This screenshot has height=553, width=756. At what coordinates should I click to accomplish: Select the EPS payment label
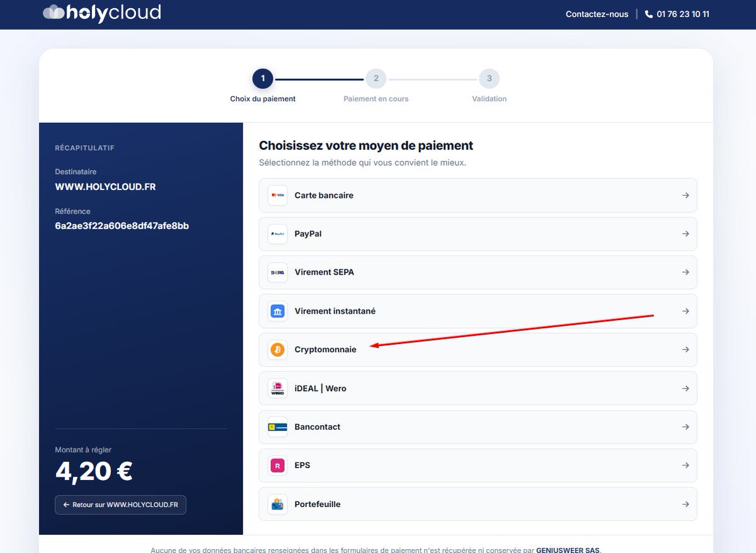pyautogui.click(x=302, y=465)
